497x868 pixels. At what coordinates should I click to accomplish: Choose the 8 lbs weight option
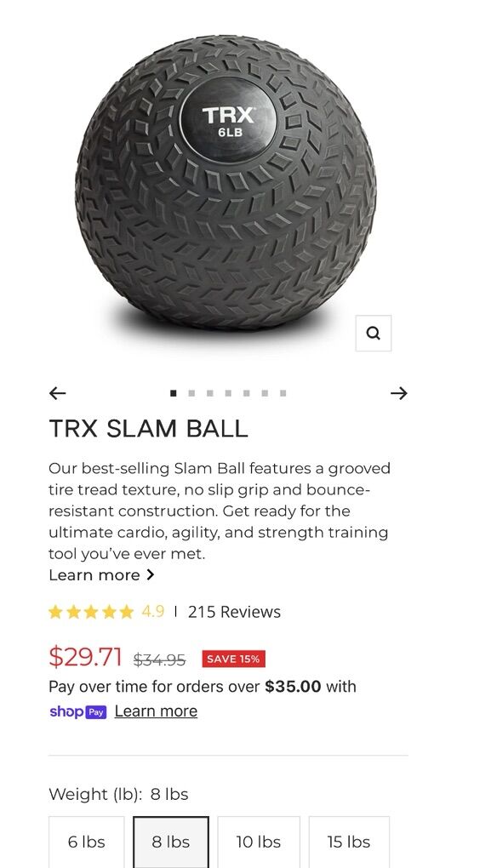pyautogui.click(x=171, y=842)
